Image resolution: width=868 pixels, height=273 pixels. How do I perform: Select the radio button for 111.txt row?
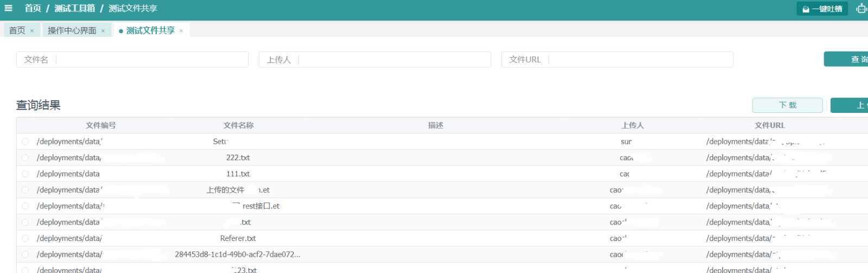(25, 174)
